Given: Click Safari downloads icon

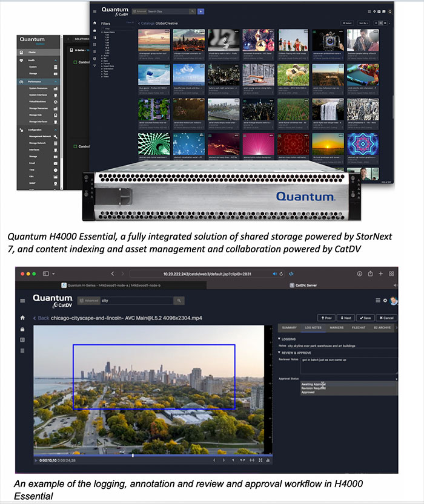Looking at the screenshot, I should click(x=360, y=273).
